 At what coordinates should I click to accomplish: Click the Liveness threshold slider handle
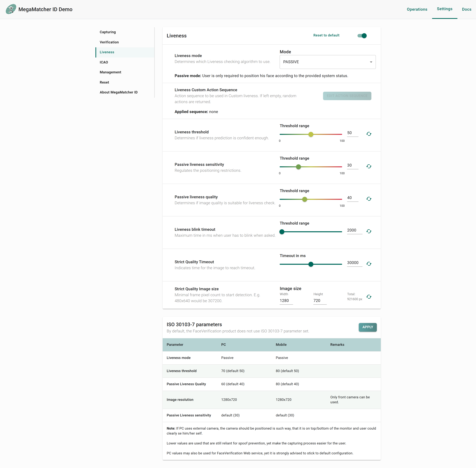311,134
